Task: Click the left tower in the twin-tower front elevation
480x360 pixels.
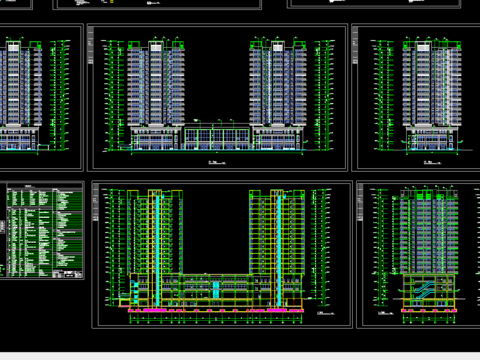Action: pos(156,95)
